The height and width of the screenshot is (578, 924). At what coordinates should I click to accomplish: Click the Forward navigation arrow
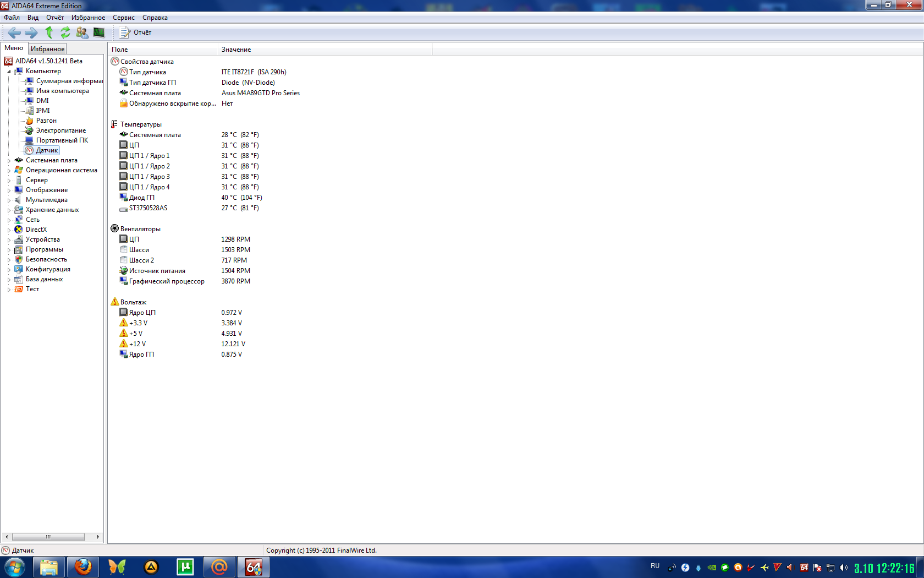31,32
